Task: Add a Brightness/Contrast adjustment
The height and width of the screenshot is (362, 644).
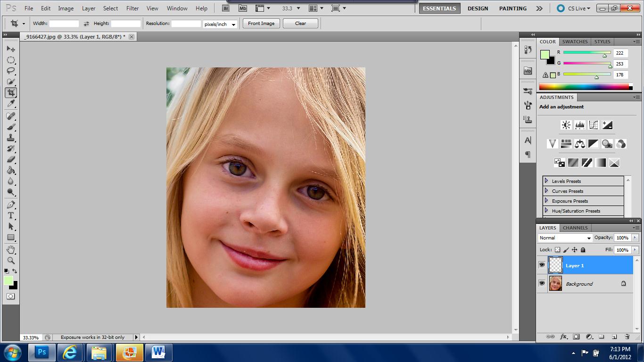Action: [566, 125]
